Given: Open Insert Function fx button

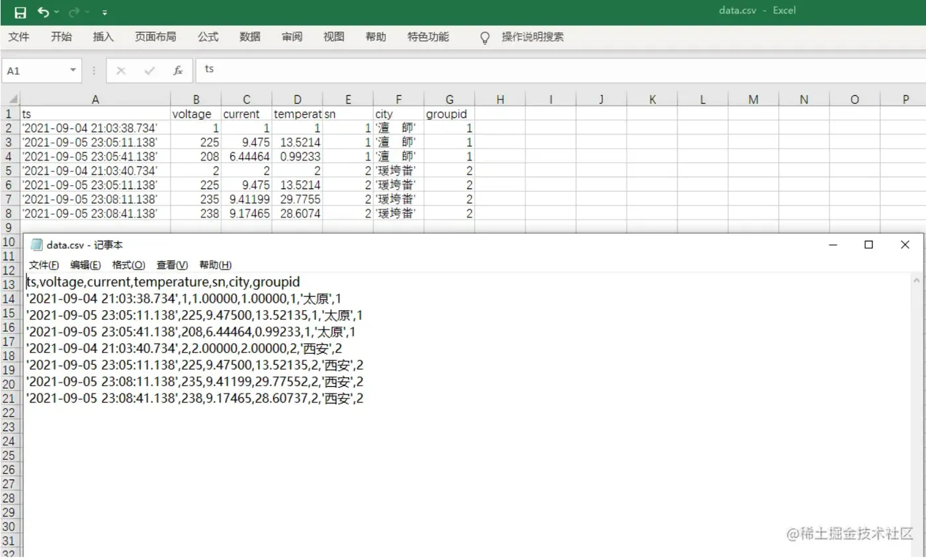Looking at the screenshot, I should (178, 71).
